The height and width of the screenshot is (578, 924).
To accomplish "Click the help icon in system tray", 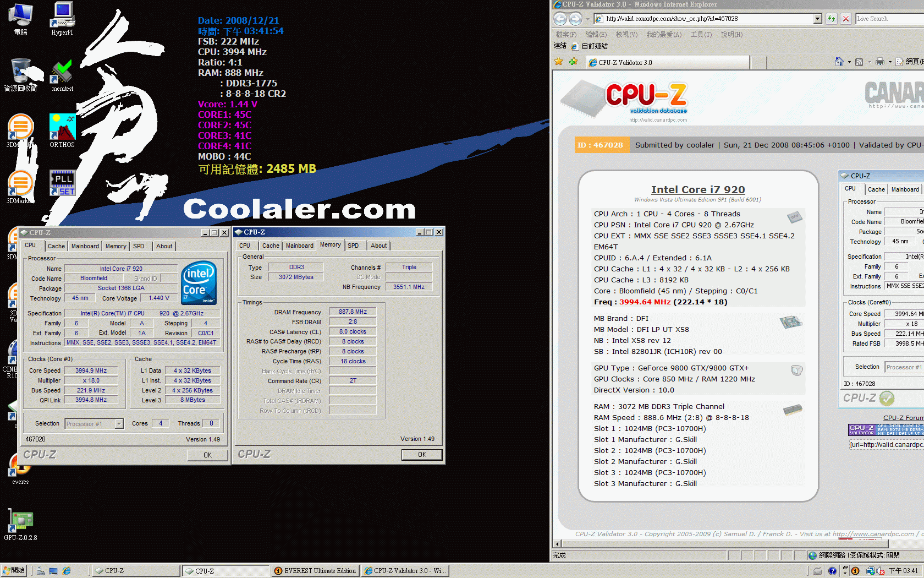I will pyautogui.click(x=832, y=571).
